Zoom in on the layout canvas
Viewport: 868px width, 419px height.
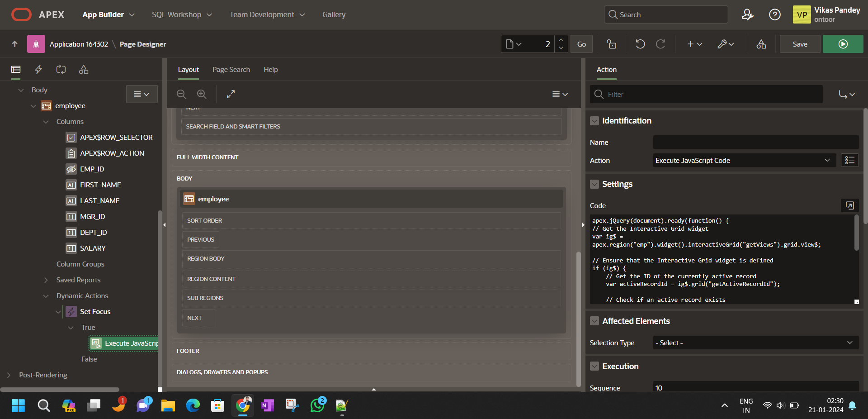click(202, 94)
